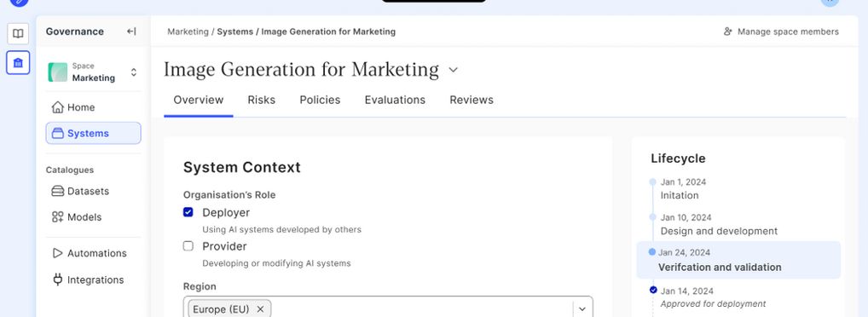868x317 pixels.
Task: Open the system title dropdown chevron
Action: pos(453,70)
